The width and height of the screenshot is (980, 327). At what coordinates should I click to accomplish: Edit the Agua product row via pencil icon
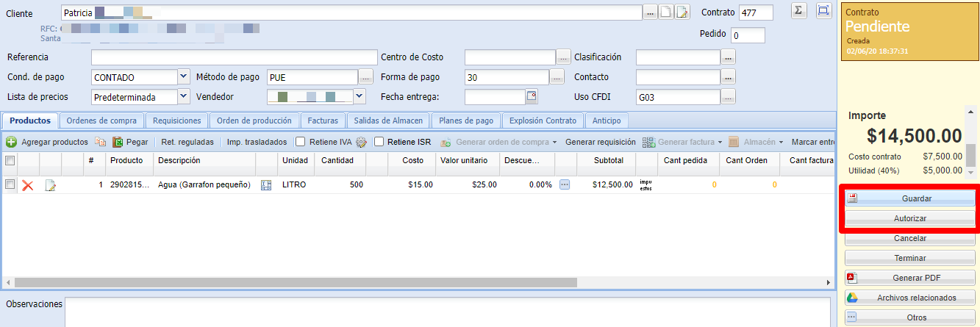(x=51, y=185)
